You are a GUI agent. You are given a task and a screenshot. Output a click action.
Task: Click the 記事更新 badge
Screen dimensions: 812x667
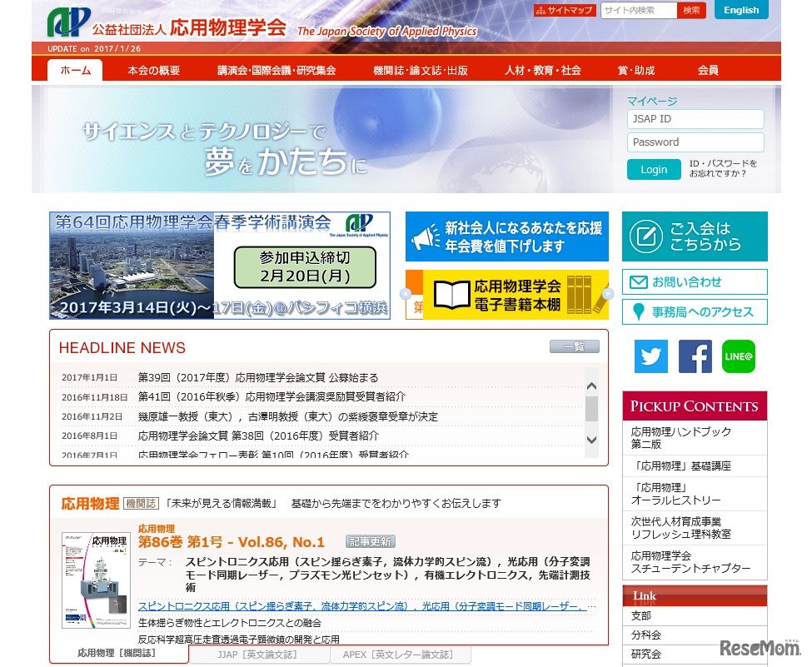click(371, 542)
